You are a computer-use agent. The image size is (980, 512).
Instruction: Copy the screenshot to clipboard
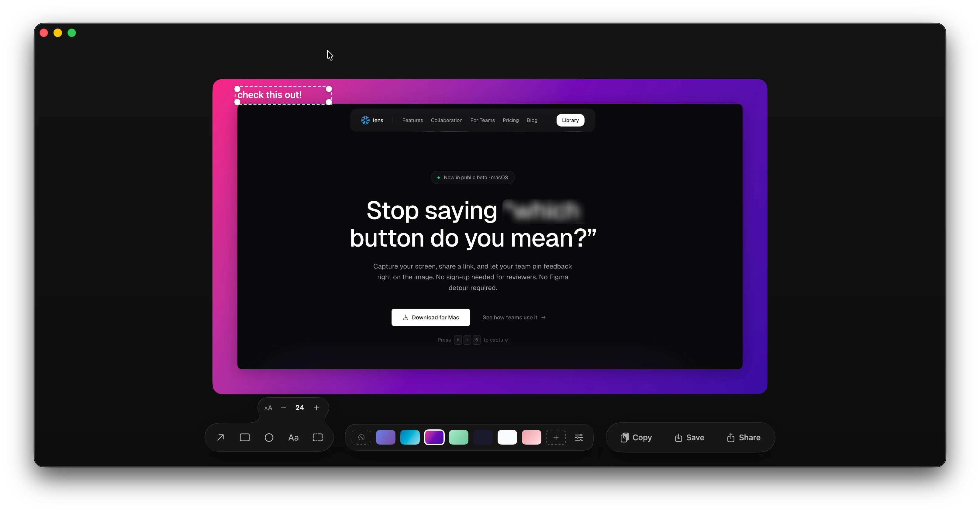pyautogui.click(x=636, y=438)
